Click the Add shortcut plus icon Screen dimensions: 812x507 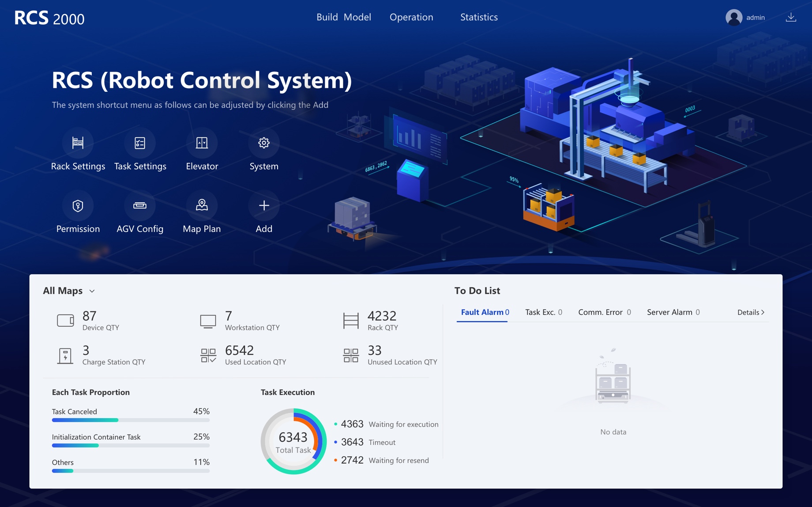(x=263, y=204)
